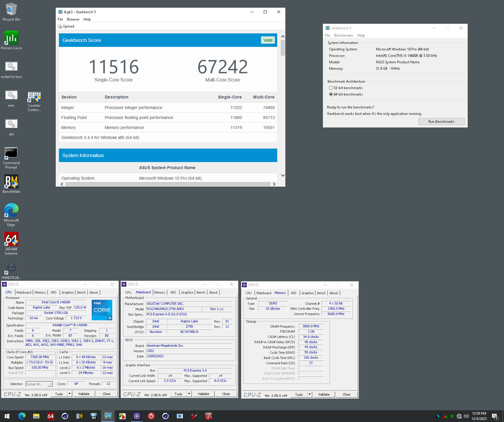Click the multi-core score 67242

(x=223, y=67)
